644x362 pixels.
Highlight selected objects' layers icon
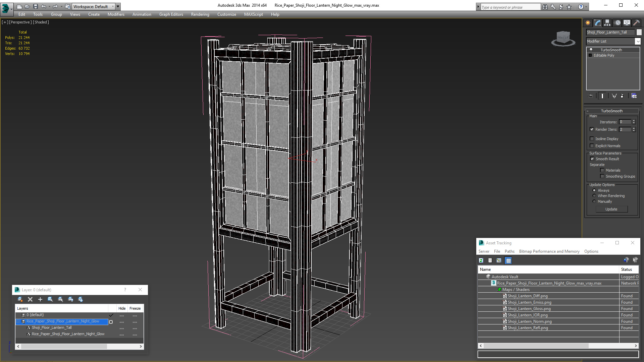(x=60, y=299)
